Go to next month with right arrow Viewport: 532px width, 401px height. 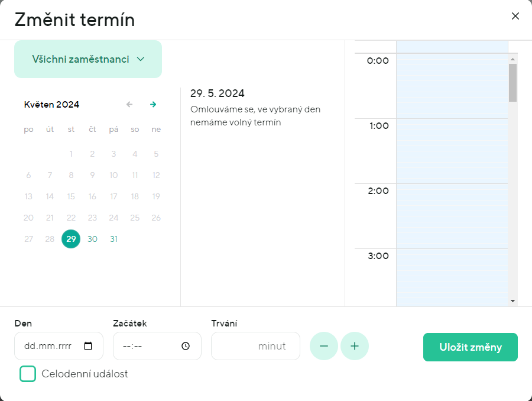153,105
